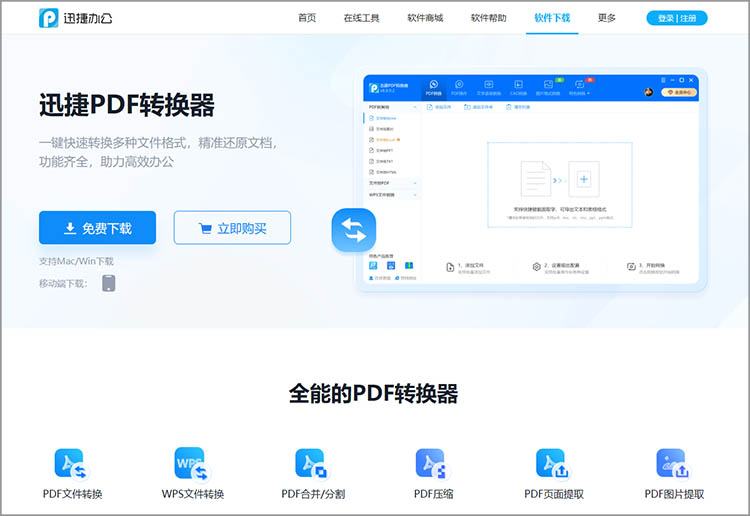
Task: Open the hamburger menu in app preview
Action: pyautogui.click(x=663, y=80)
